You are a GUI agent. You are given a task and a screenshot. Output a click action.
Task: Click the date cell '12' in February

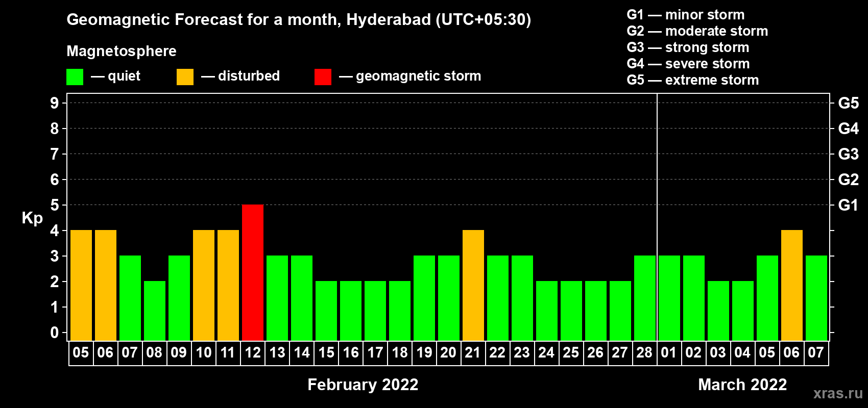point(253,353)
